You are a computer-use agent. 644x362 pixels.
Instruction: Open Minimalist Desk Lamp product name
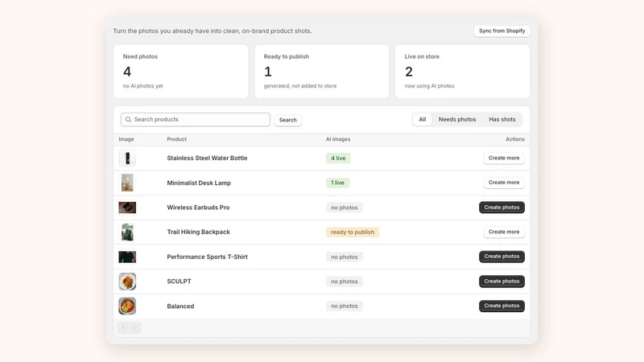(x=199, y=183)
